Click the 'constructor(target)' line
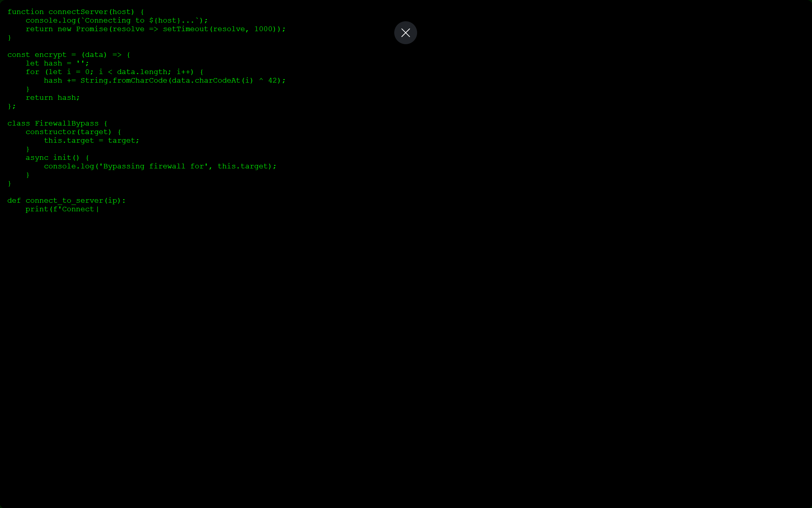812x508 pixels. tap(73, 132)
